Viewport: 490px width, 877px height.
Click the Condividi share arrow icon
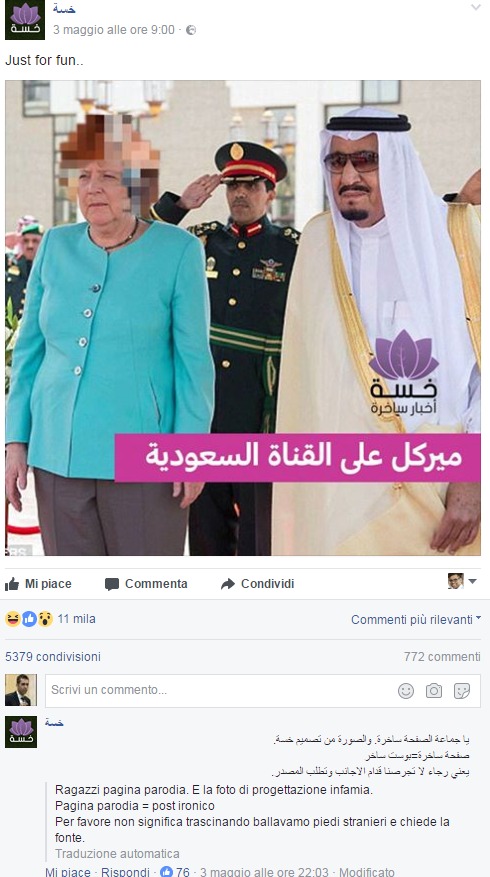tap(228, 584)
